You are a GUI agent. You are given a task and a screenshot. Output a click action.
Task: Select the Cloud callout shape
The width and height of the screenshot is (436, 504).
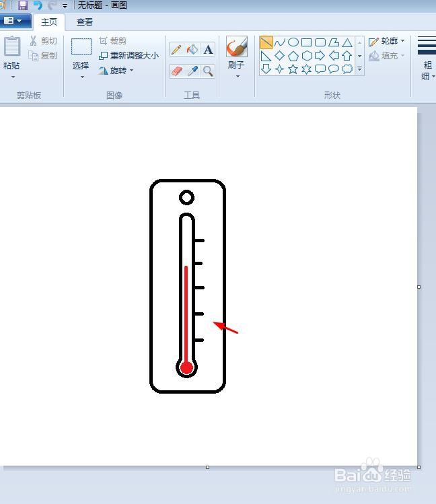(347, 69)
